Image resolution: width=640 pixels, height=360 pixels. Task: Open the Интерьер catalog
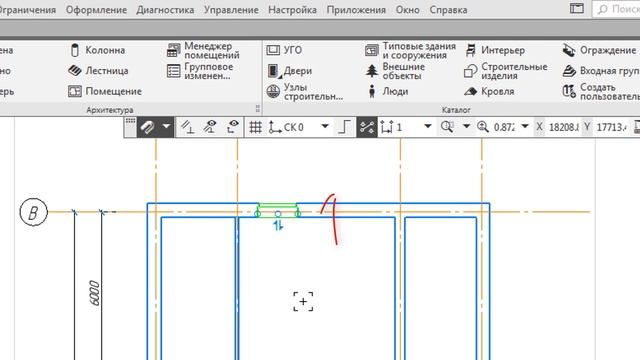point(495,50)
